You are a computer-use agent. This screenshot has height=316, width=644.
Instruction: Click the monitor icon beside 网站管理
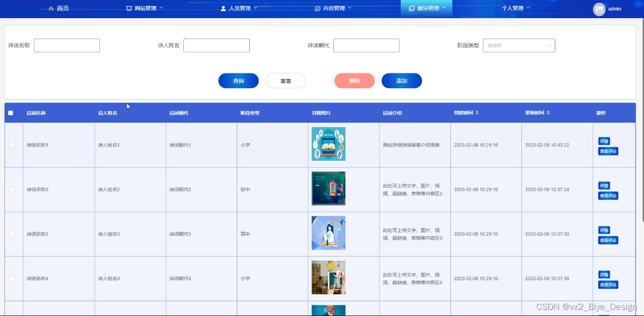tap(129, 8)
